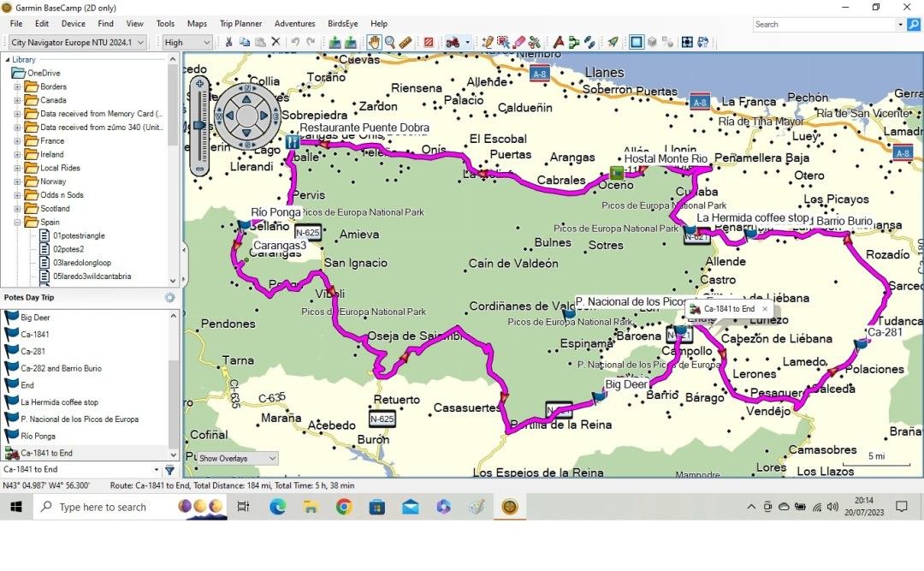Click the red striped square toolbar icon
The width and height of the screenshot is (924, 571).
tap(429, 43)
